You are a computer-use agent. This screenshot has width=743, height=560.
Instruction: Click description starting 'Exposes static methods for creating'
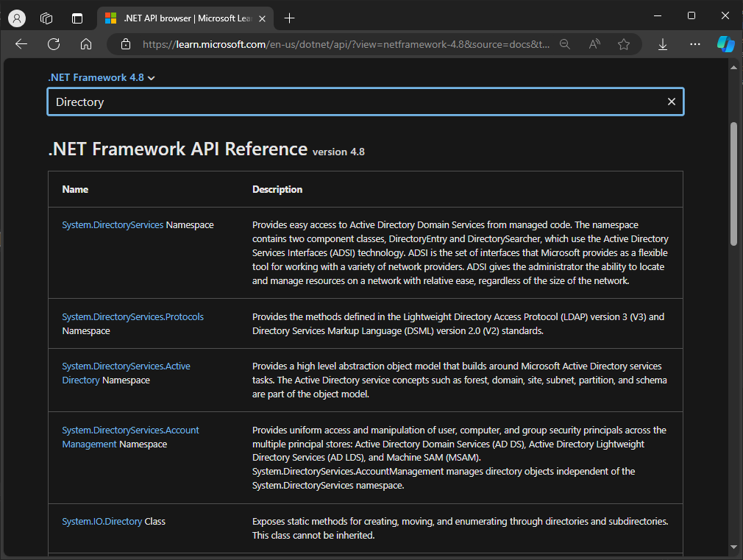460,528
